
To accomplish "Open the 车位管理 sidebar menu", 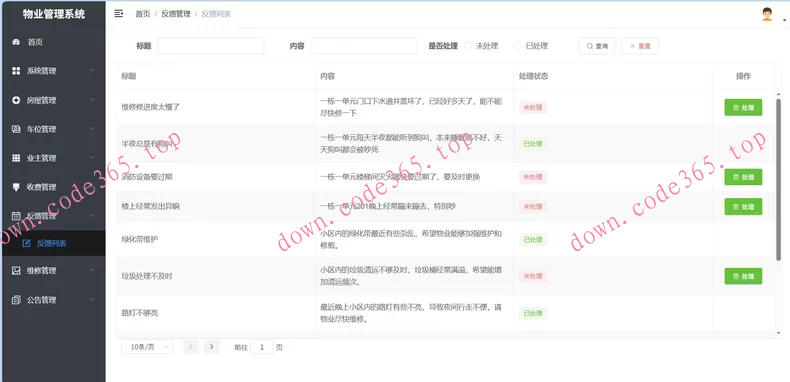I will point(53,129).
